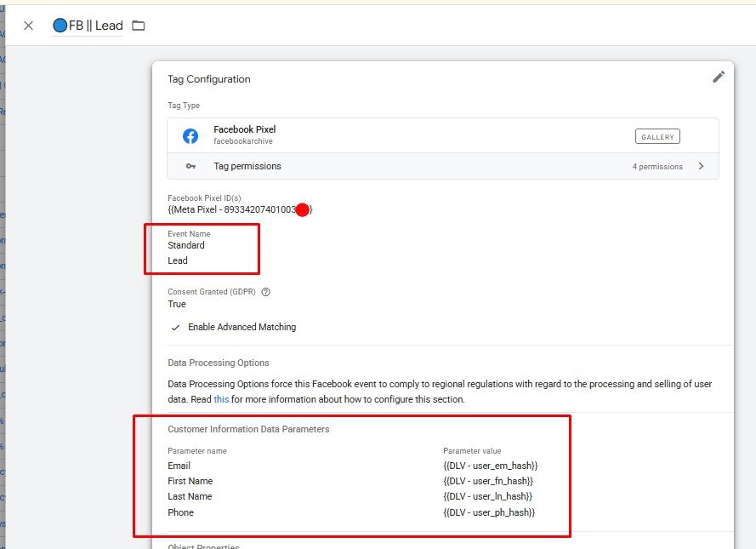Click the Parameter value column header

point(472,451)
